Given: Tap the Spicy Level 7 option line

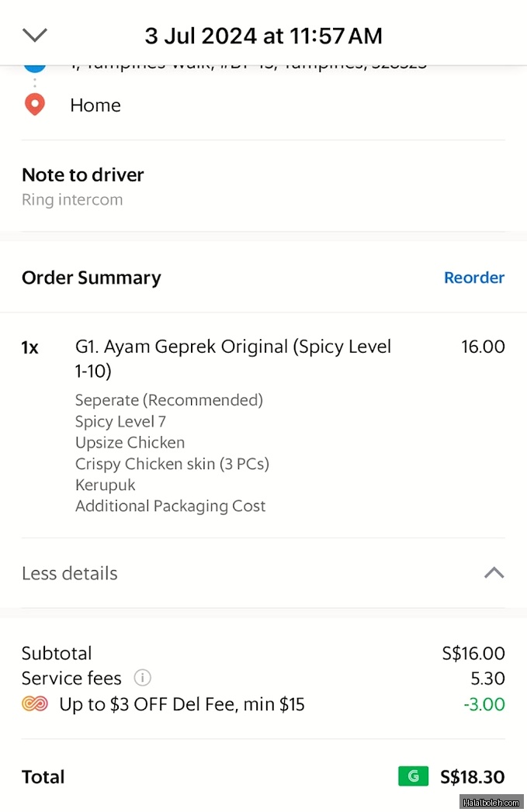Looking at the screenshot, I should click(120, 422).
